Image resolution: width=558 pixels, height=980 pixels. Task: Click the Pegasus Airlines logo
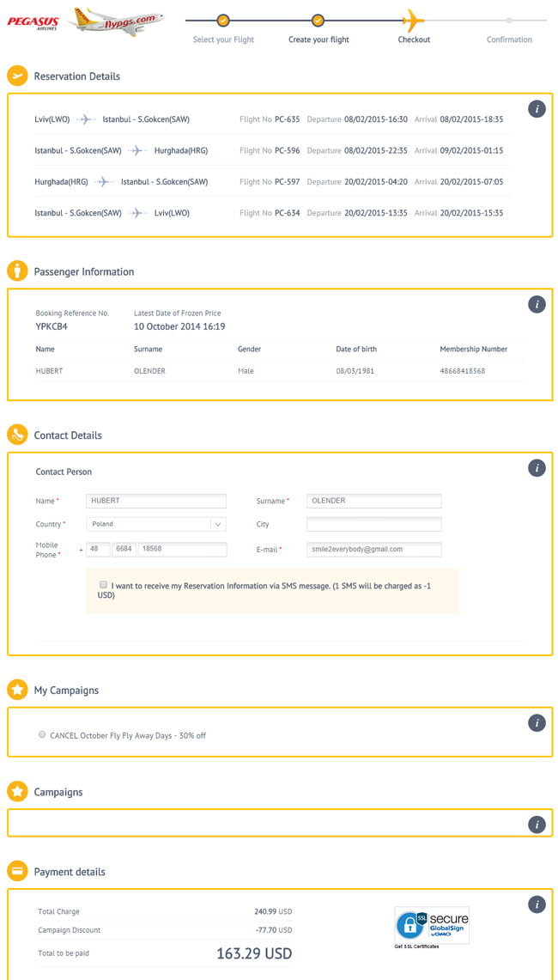[x=34, y=22]
